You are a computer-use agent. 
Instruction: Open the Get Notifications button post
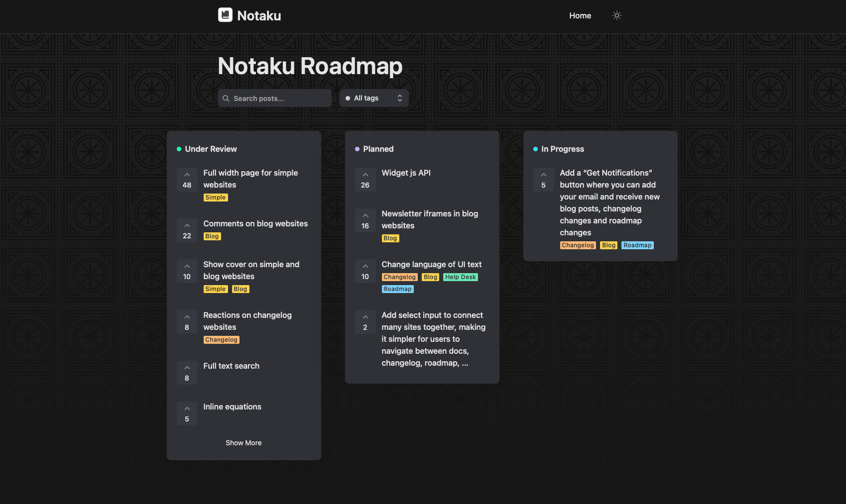click(610, 202)
